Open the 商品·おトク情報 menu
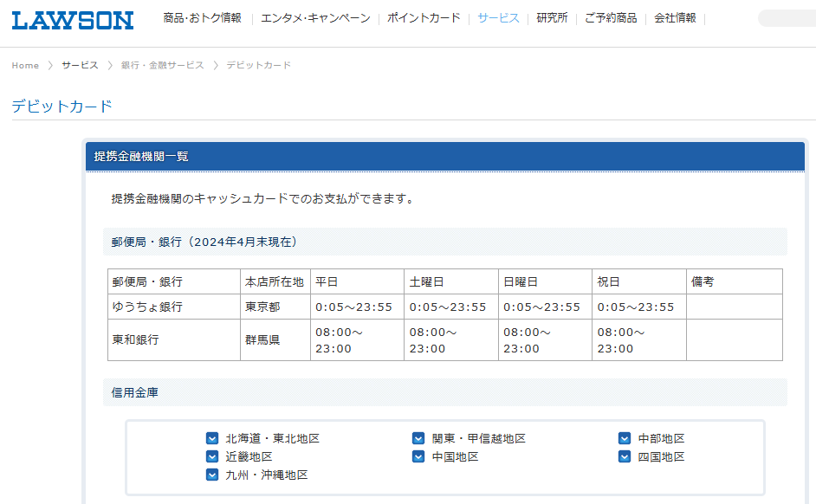This screenshot has width=816, height=504. (203, 18)
